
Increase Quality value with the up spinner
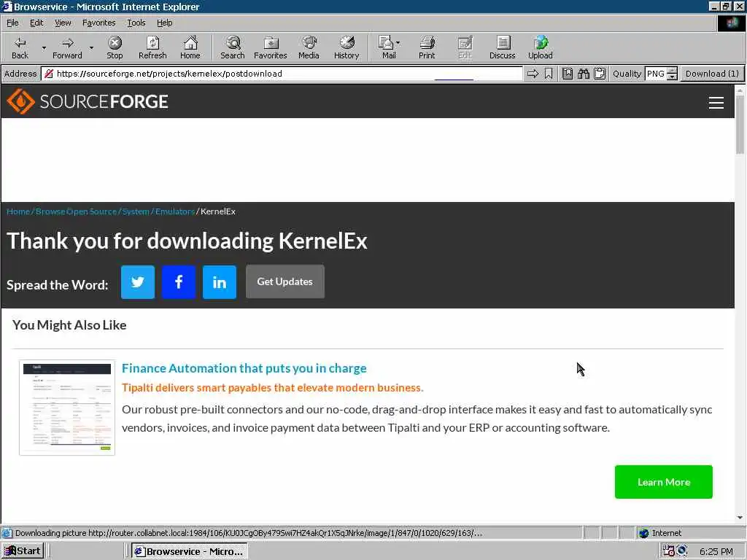point(672,71)
